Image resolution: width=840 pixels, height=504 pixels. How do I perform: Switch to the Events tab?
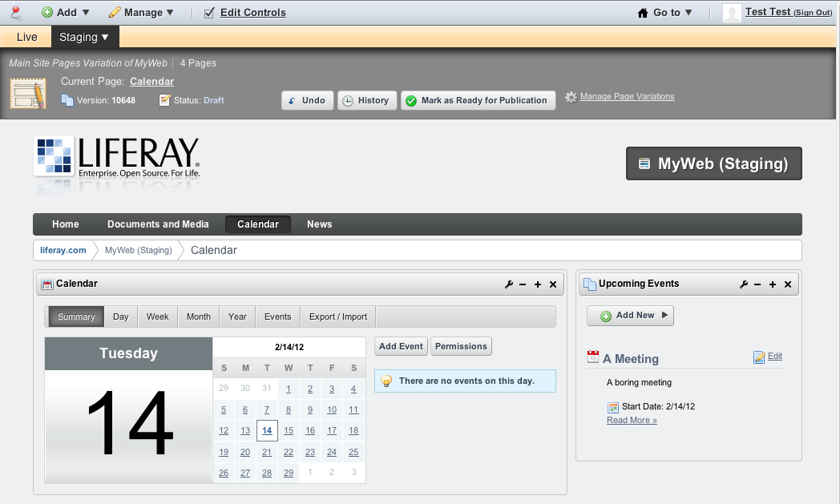click(x=277, y=317)
